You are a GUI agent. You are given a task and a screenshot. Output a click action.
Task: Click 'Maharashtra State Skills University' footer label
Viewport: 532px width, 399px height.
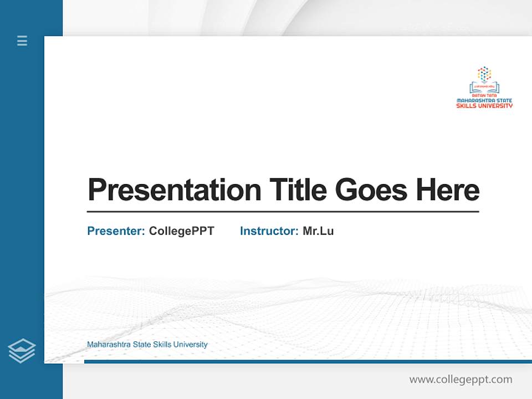coord(146,344)
